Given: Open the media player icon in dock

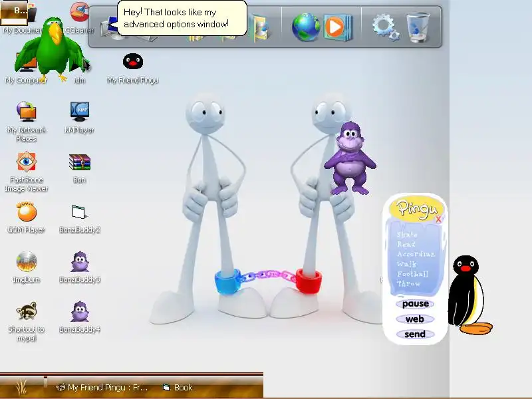Looking at the screenshot, I should (337, 27).
